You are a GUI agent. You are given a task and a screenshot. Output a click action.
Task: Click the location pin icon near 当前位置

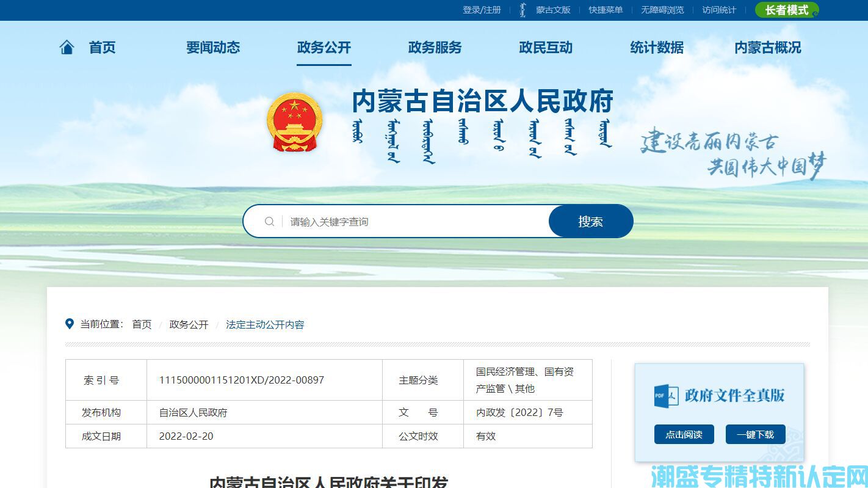coord(70,324)
